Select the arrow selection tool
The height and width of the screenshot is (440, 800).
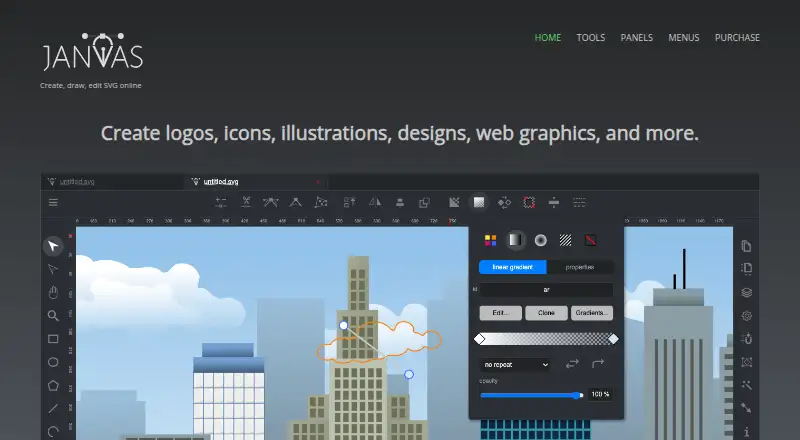[53, 246]
